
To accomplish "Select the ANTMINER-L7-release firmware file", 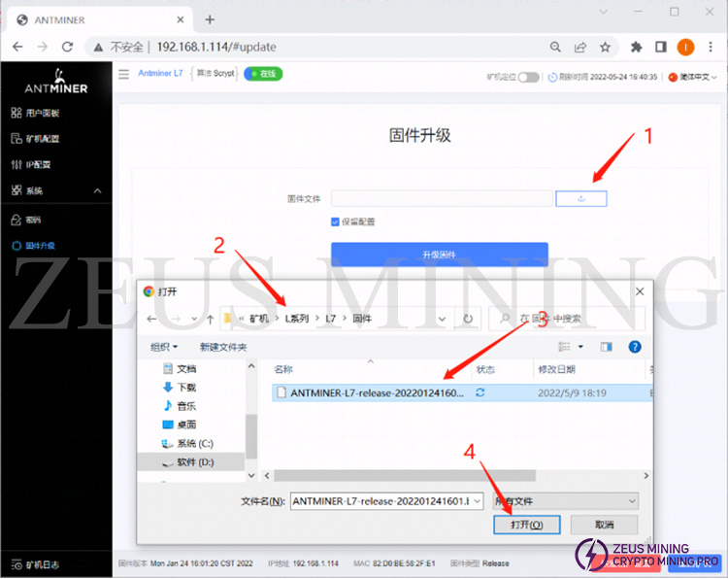I will pos(377,392).
